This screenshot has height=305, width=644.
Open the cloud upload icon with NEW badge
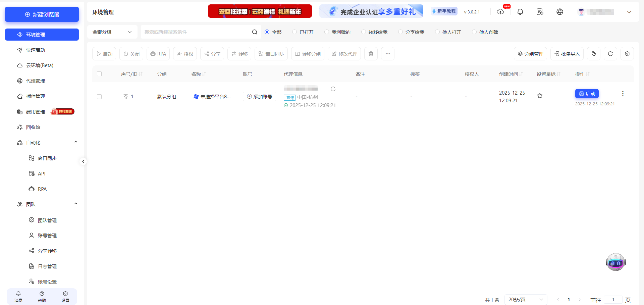500,11
